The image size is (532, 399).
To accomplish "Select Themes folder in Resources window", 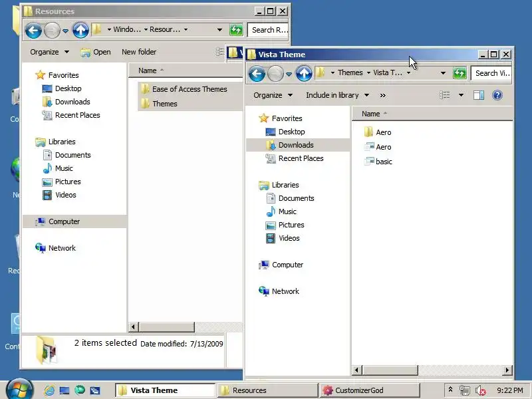I will 159,104.
